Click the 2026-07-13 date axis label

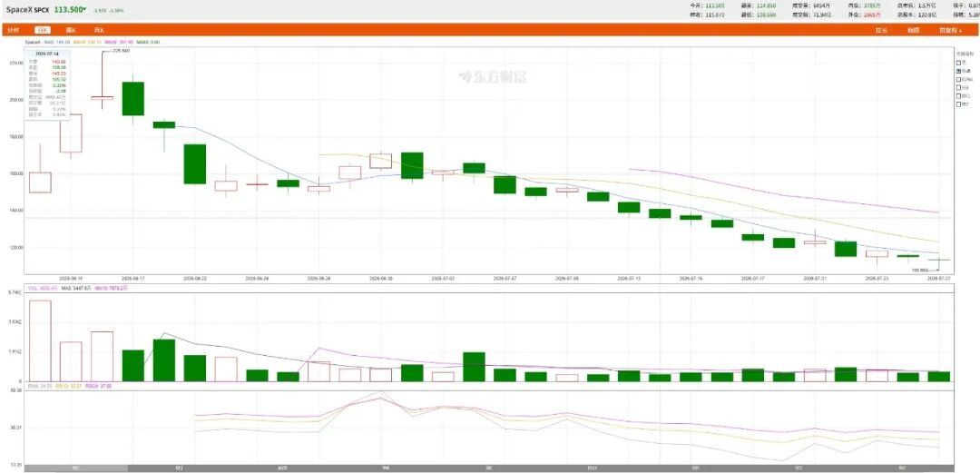click(x=629, y=277)
